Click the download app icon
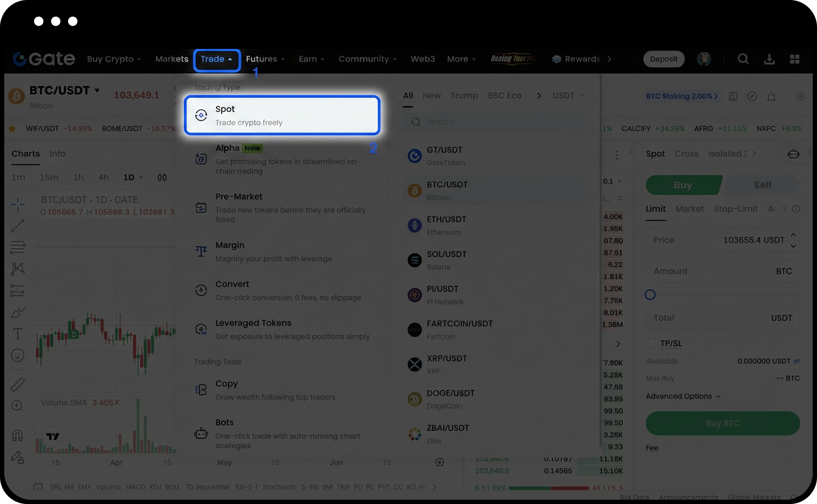 769,59
